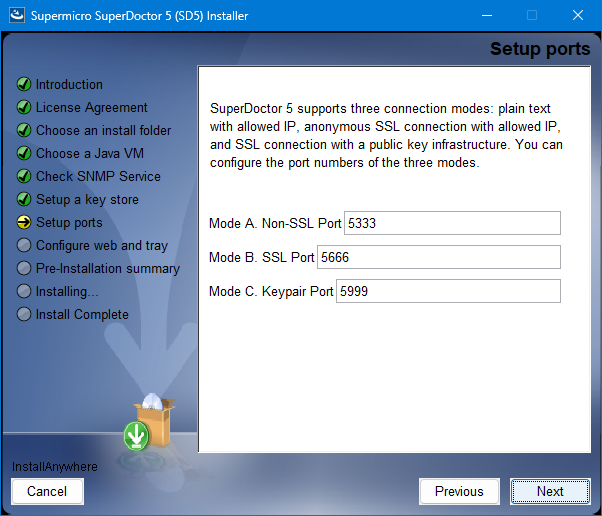This screenshot has height=516, width=602.
Task: Click the green checkmark beside Introduction
Action: (24, 85)
